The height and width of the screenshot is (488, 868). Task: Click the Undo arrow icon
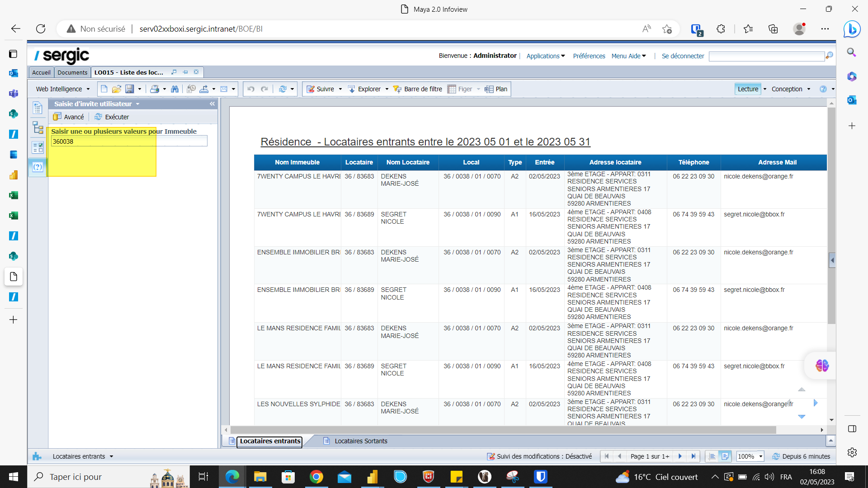click(x=251, y=89)
